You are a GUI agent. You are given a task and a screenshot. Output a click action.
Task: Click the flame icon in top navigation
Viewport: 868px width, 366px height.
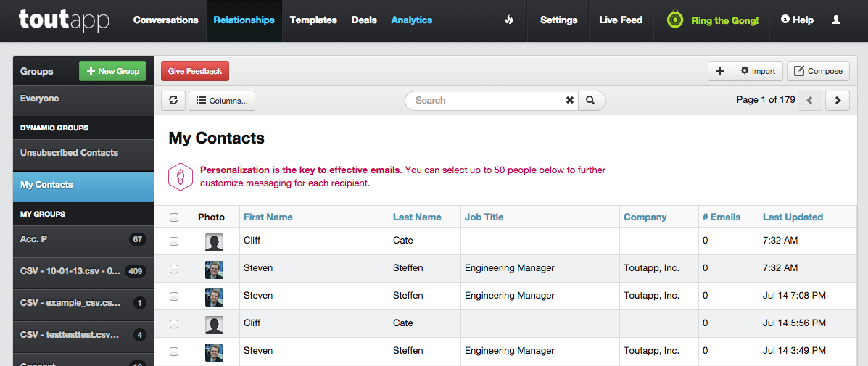point(509,20)
